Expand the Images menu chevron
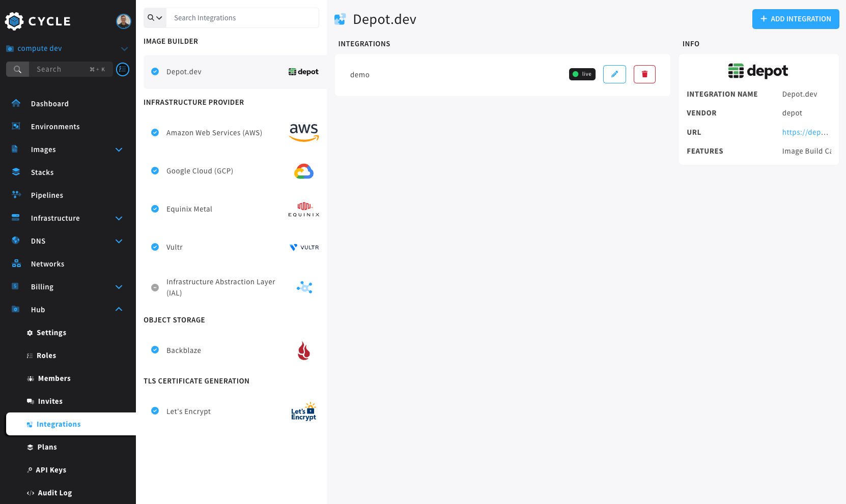The height and width of the screenshot is (504, 846). coord(119,150)
